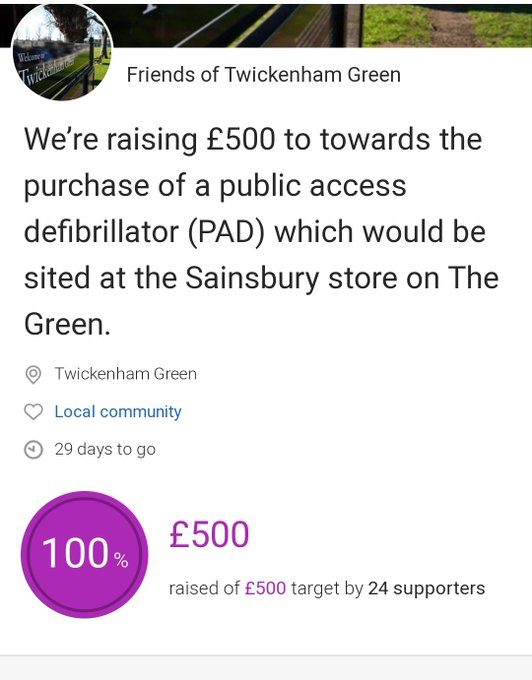The image size is (532, 680).
Task: Tap the 24 supporters text
Action: [x=427, y=588]
